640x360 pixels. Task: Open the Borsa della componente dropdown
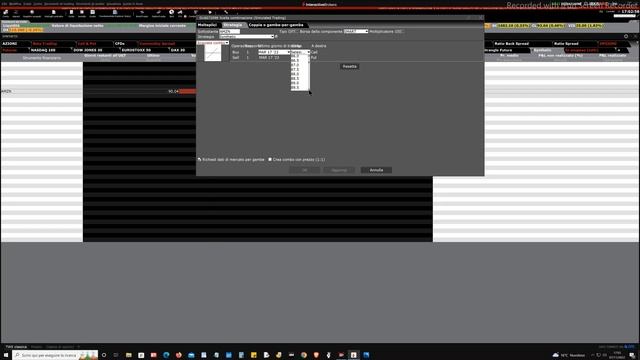pos(356,31)
